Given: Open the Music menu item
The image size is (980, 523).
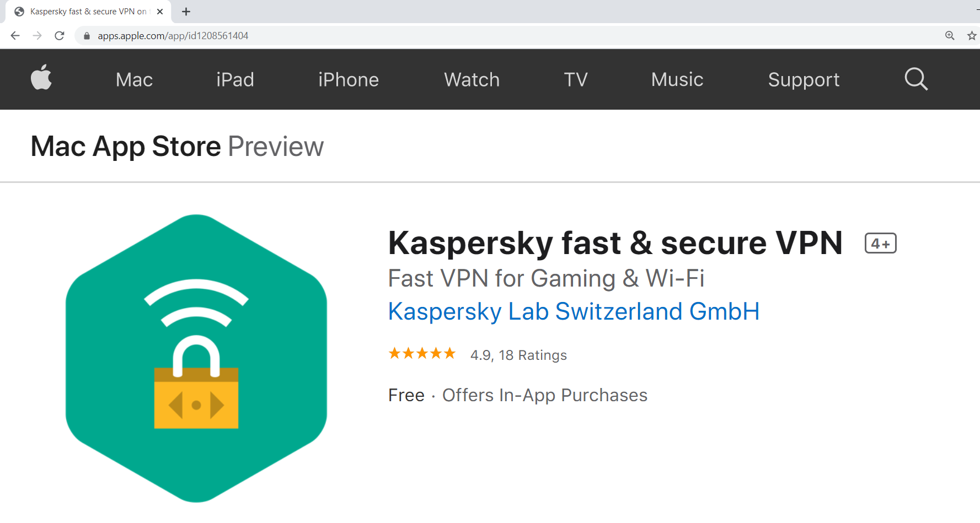Looking at the screenshot, I should coord(677,80).
